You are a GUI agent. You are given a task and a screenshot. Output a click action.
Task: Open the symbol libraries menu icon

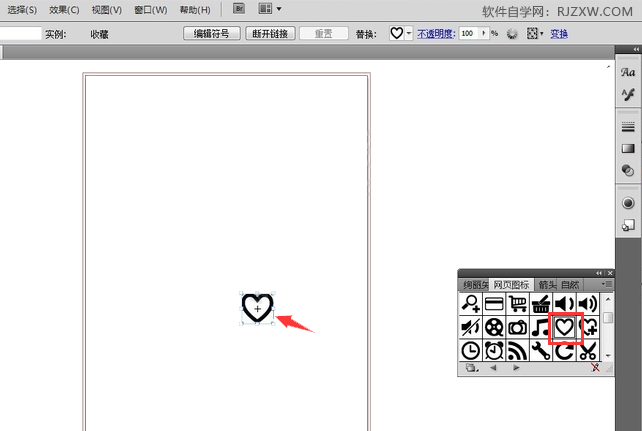[472, 368]
